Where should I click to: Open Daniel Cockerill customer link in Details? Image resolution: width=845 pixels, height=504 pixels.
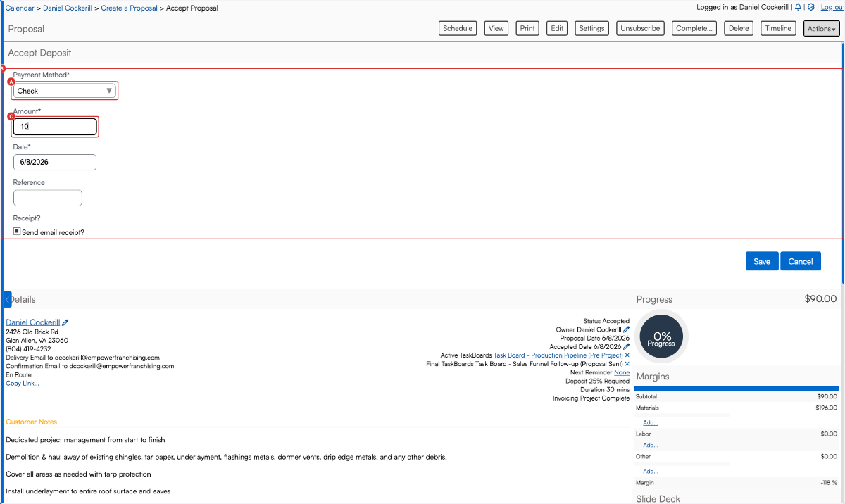tap(32, 322)
